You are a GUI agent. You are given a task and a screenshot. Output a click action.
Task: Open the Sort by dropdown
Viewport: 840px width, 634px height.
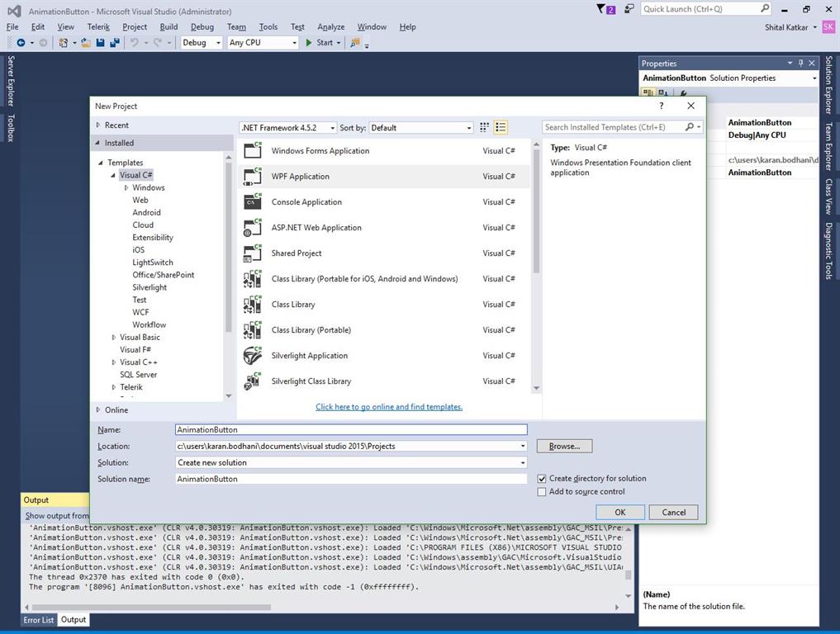tap(421, 128)
